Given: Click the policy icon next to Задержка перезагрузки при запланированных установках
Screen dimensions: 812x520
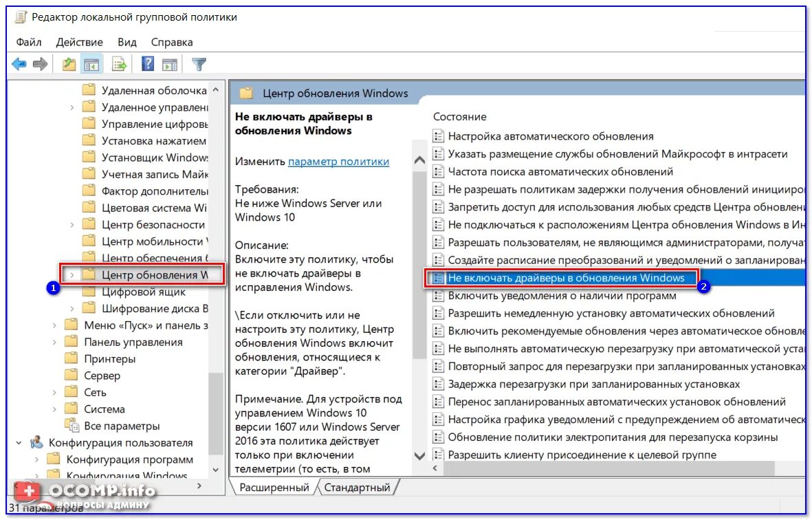Looking at the screenshot, I should pos(438,384).
